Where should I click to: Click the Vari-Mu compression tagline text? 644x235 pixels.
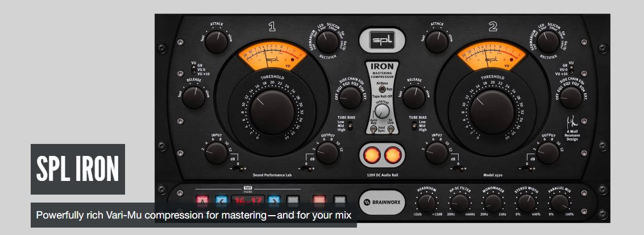coord(194,215)
